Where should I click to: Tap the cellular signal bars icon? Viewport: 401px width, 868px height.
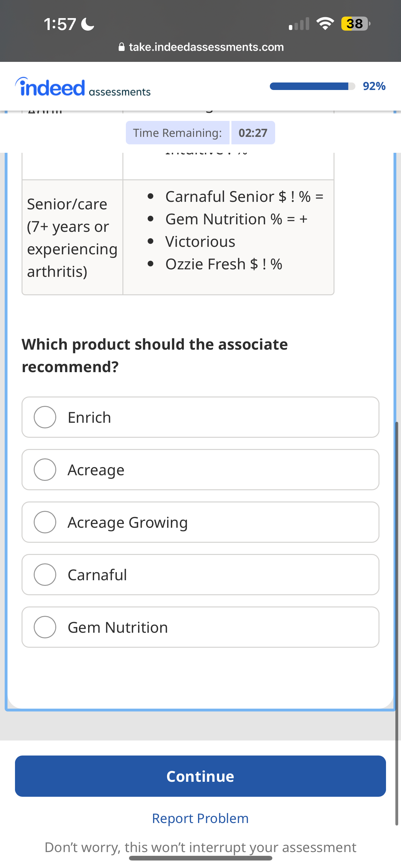click(x=299, y=24)
